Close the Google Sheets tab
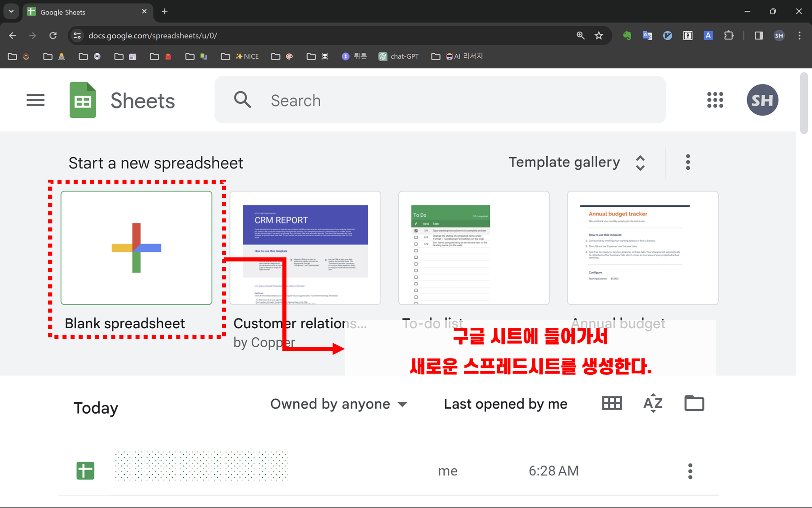Viewport: 812px width, 508px height. click(x=144, y=11)
